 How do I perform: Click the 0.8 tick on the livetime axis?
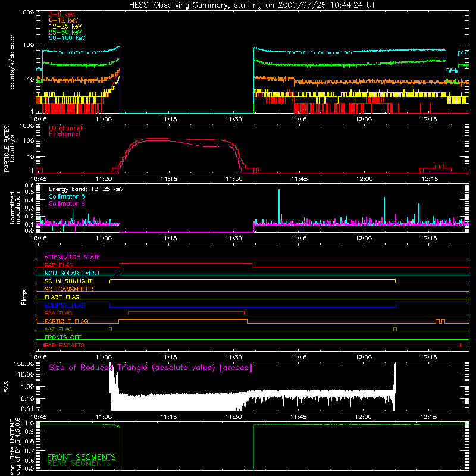click(29, 441)
